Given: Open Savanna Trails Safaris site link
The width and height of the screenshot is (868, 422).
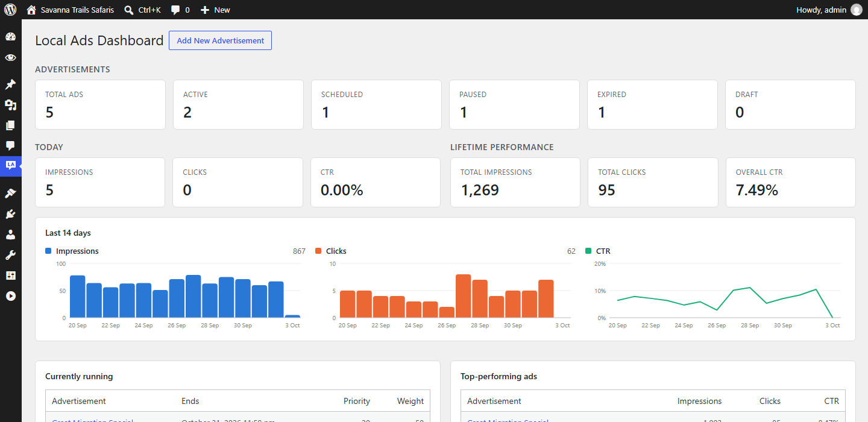Looking at the screenshot, I should coord(77,10).
